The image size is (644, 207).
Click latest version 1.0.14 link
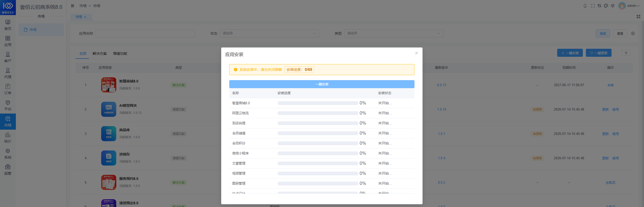pyautogui.click(x=441, y=110)
